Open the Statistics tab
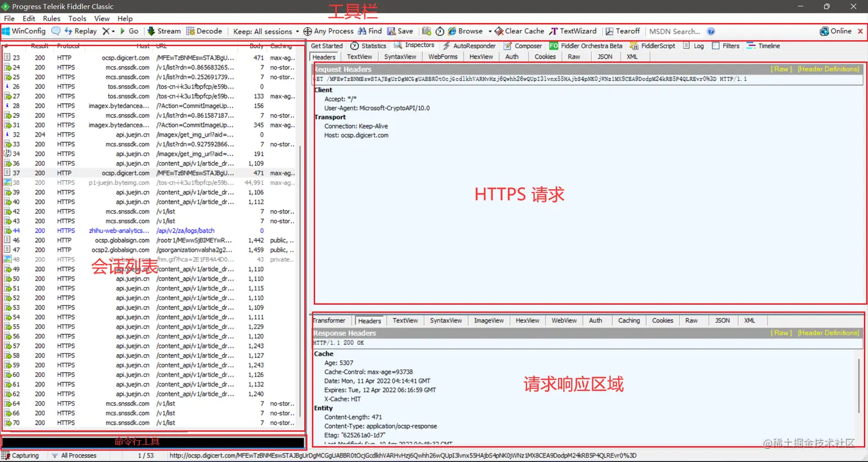The width and height of the screenshot is (868, 462). (368, 46)
